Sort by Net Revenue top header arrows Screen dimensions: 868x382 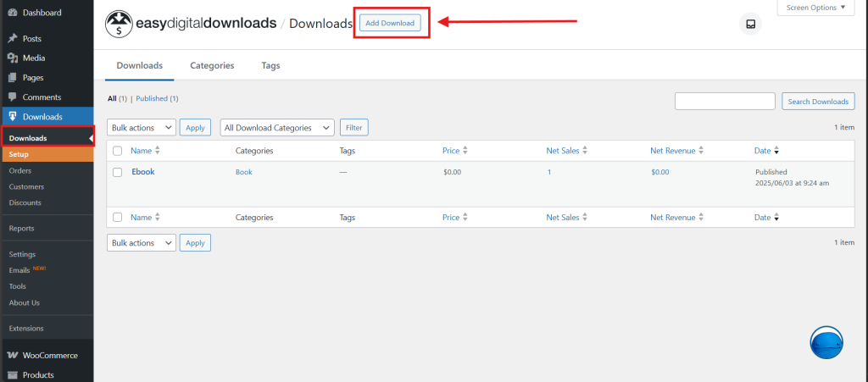point(701,151)
